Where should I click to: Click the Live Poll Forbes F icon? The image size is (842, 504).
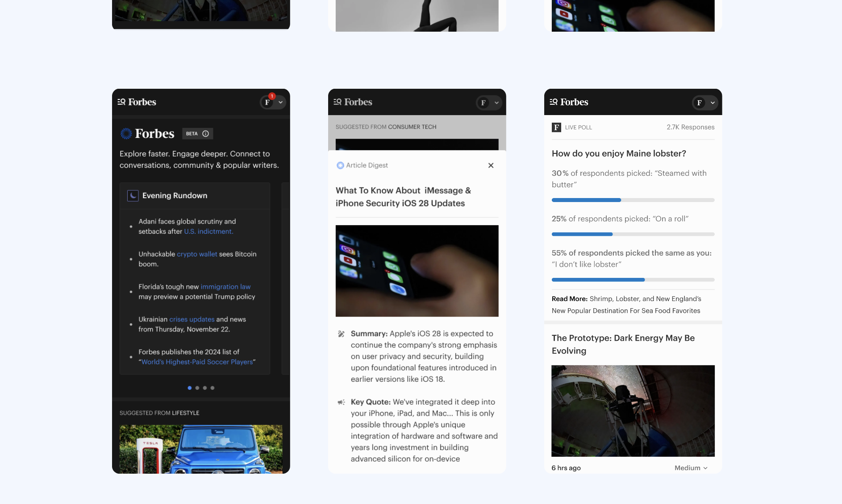pos(556,128)
